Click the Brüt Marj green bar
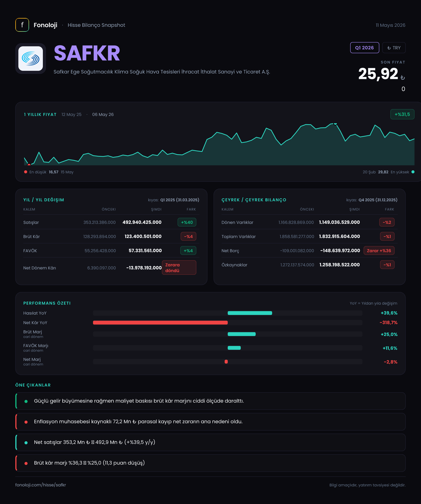The image size is (421, 504). 242,334
